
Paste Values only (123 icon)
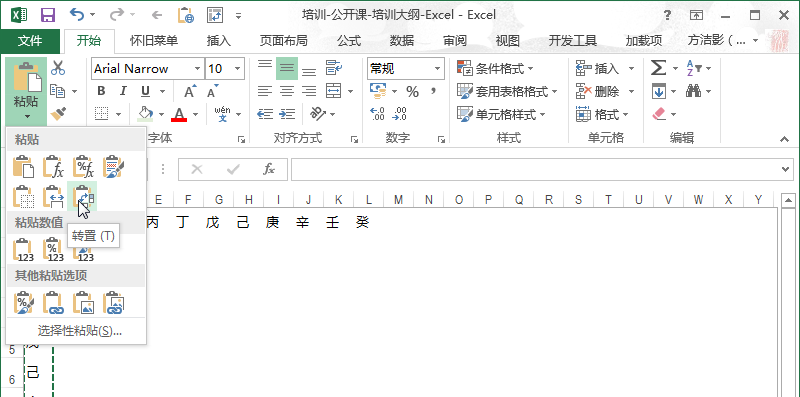tap(23, 250)
